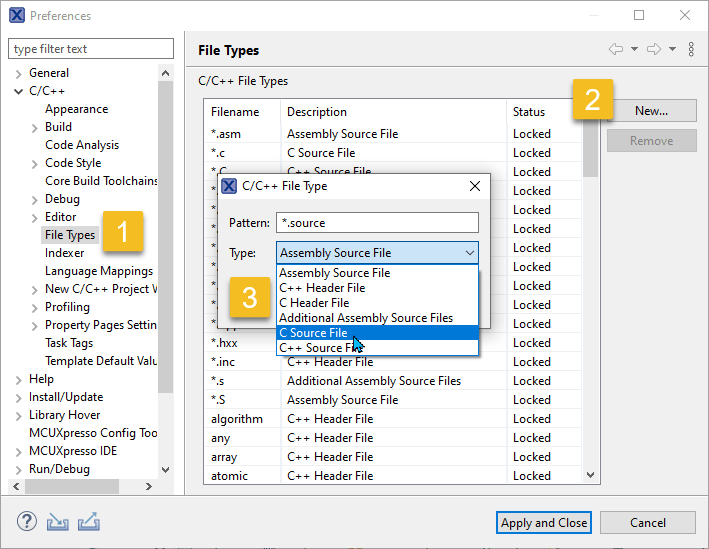Pick Additional Assembly Source Files option
Image resolution: width=709 pixels, height=549 pixels.
pos(378,318)
